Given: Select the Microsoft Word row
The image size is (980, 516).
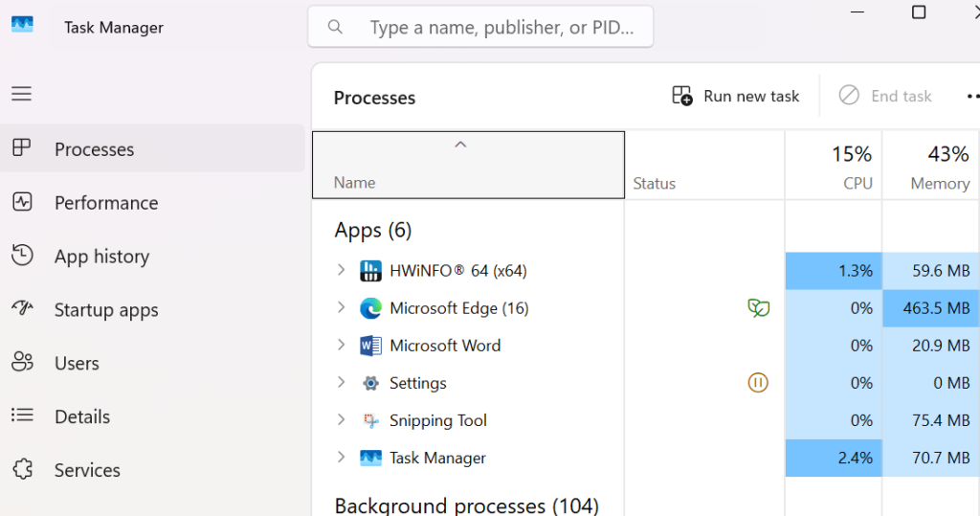Looking at the screenshot, I should click(646, 346).
